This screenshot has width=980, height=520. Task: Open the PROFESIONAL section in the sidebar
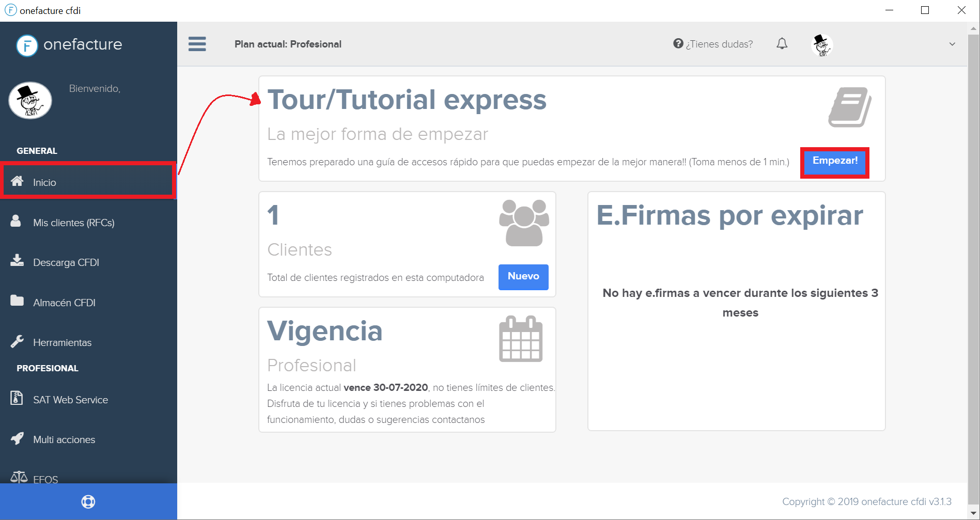coord(47,368)
